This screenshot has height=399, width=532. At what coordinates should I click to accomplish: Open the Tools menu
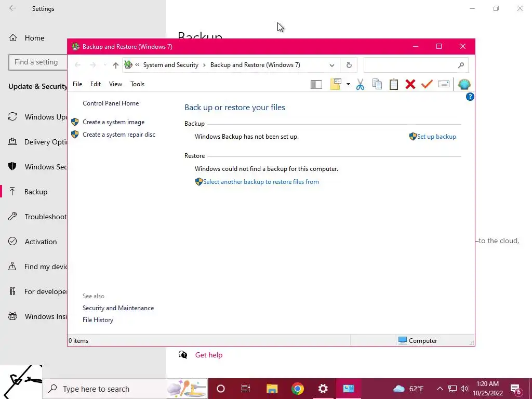tap(137, 84)
